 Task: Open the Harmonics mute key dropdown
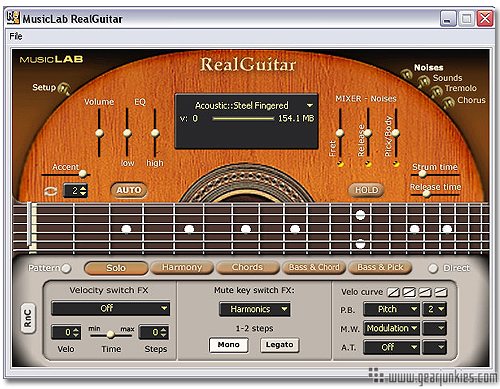255,309
